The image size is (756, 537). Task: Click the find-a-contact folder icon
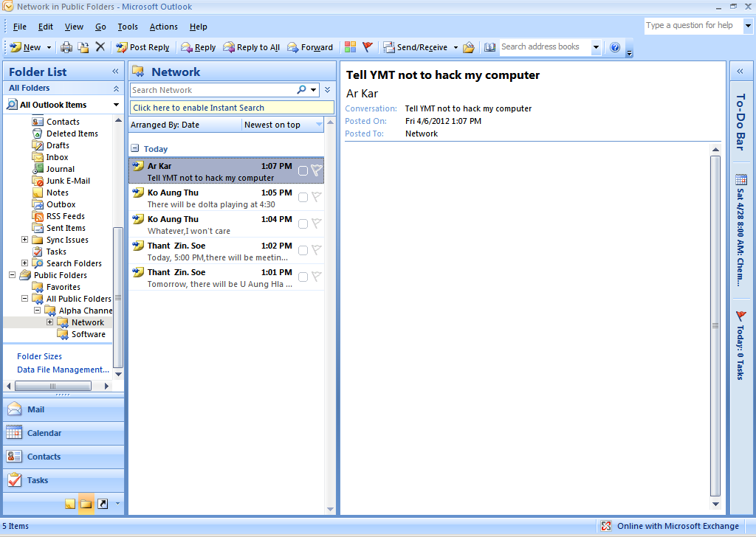click(x=469, y=47)
